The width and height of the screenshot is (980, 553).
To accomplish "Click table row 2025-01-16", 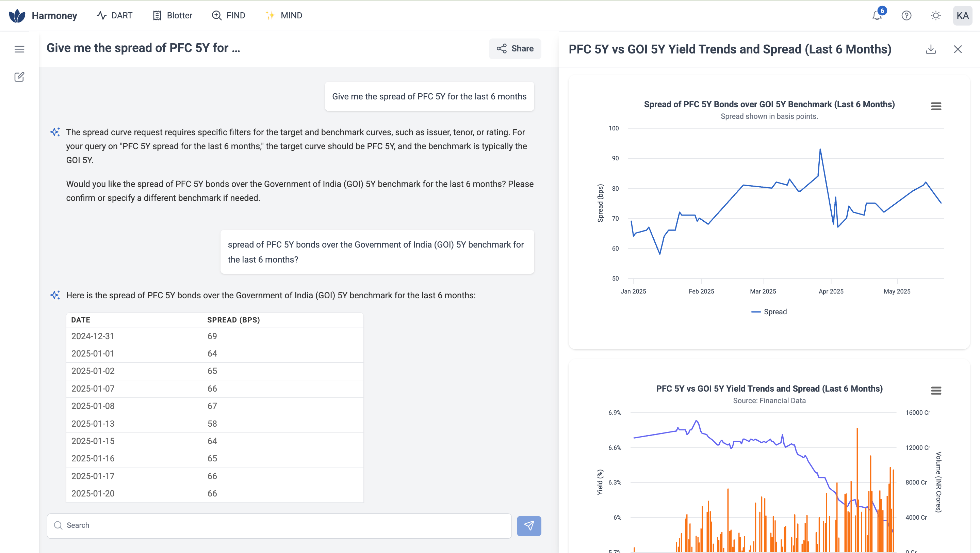I will [x=215, y=459].
